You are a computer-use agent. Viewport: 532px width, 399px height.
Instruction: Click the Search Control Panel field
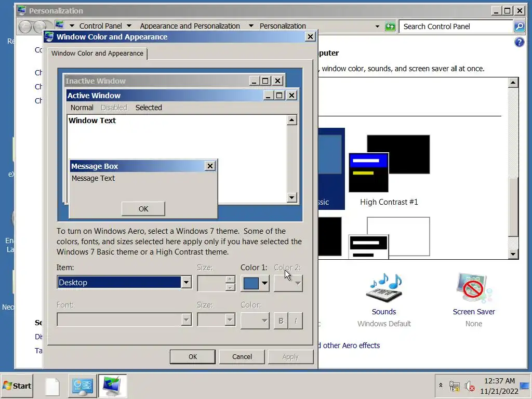(x=456, y=26)
